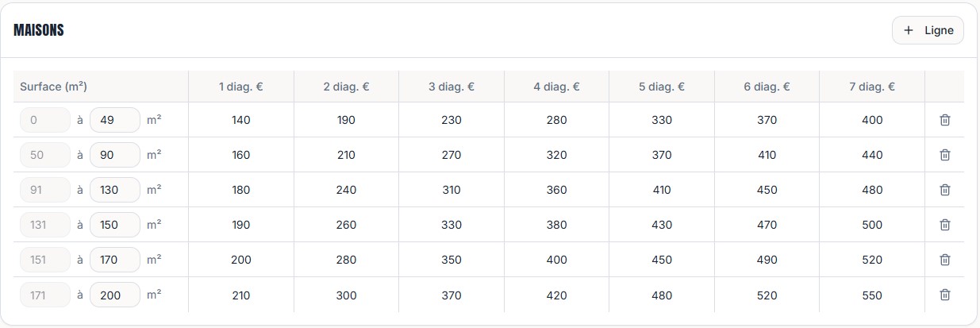Select the 7 diag. price 550
This screenshot has height=328, width=980.
(871, 295)
